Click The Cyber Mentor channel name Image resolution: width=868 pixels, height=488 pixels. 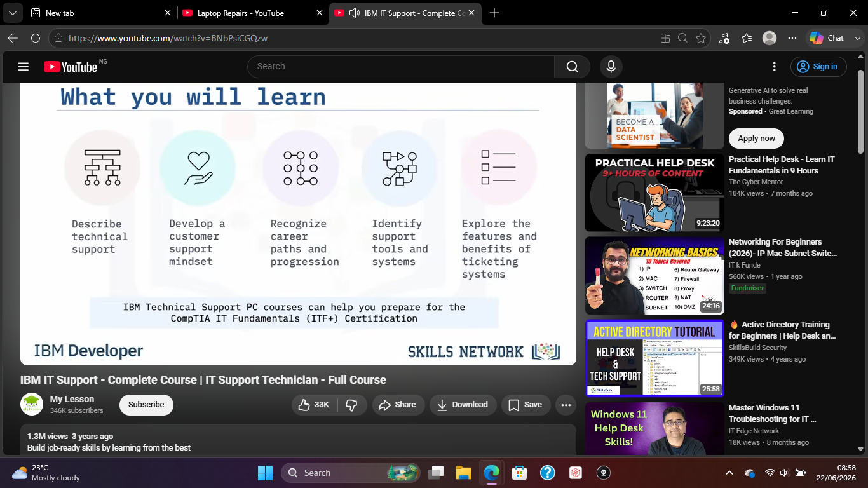coord(756,182)
